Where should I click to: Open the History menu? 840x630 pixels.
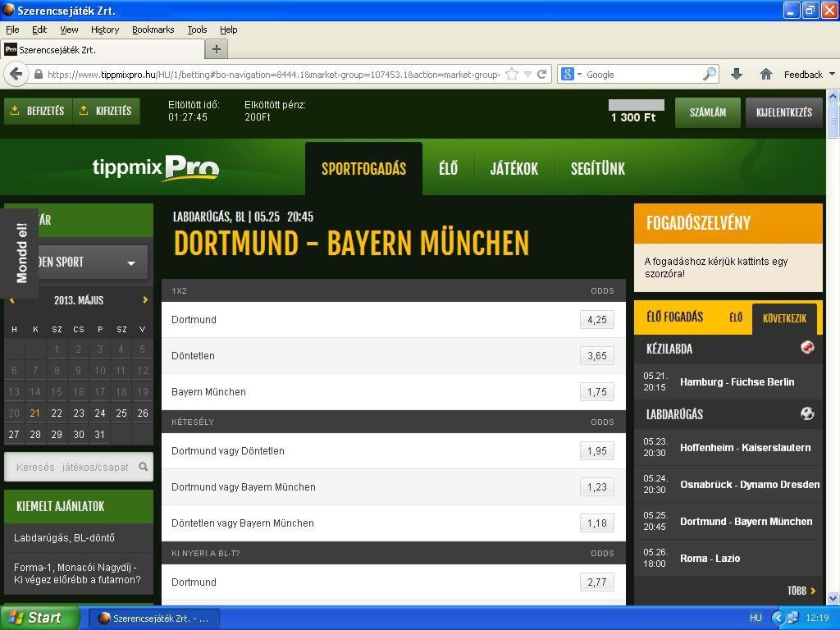(105, 30)
